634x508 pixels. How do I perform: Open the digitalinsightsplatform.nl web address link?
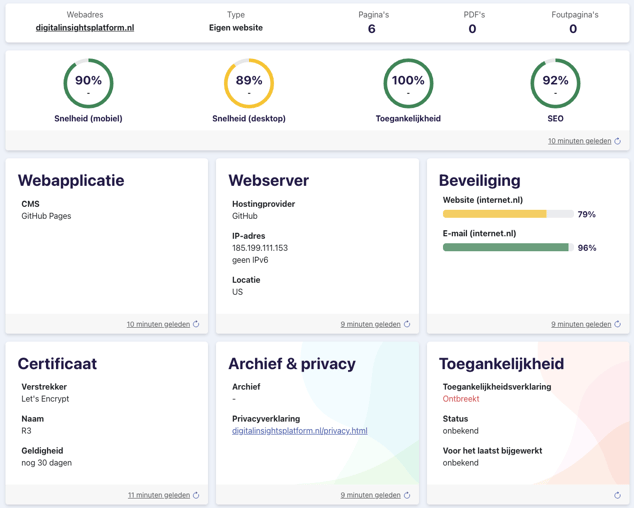[x=85, y=28]
